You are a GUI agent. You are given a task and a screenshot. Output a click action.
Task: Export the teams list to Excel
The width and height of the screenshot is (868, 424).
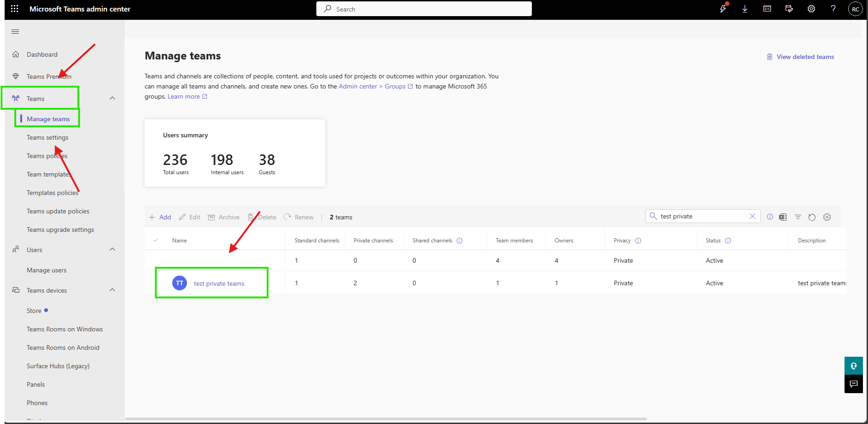point(783,217)
